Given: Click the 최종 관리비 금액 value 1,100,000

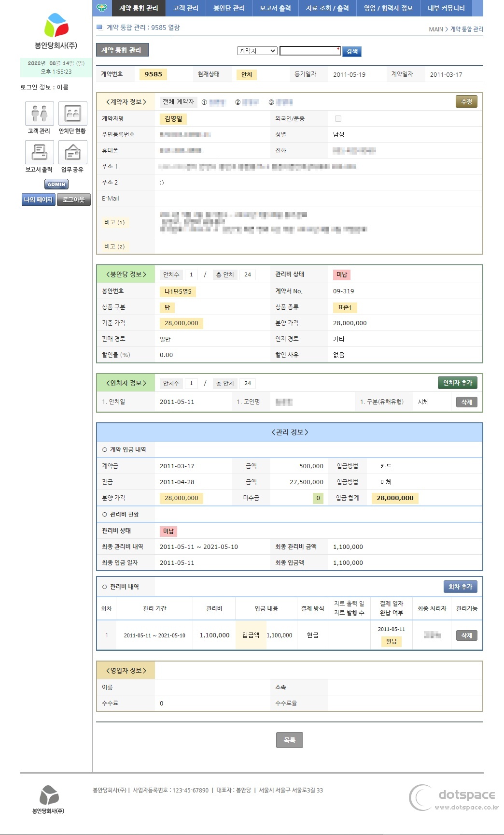Looking at the screenshot, I should pos(348,547).
